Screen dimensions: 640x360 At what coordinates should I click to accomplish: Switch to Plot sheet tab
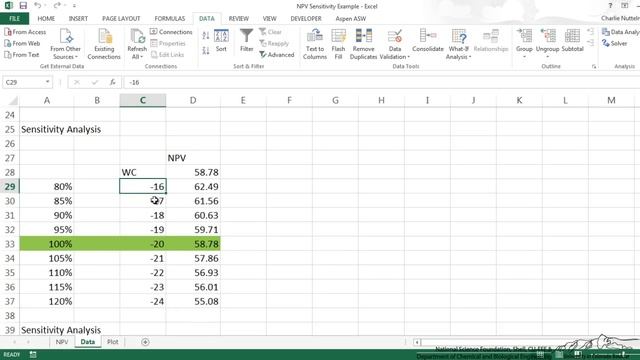[113, 342]
